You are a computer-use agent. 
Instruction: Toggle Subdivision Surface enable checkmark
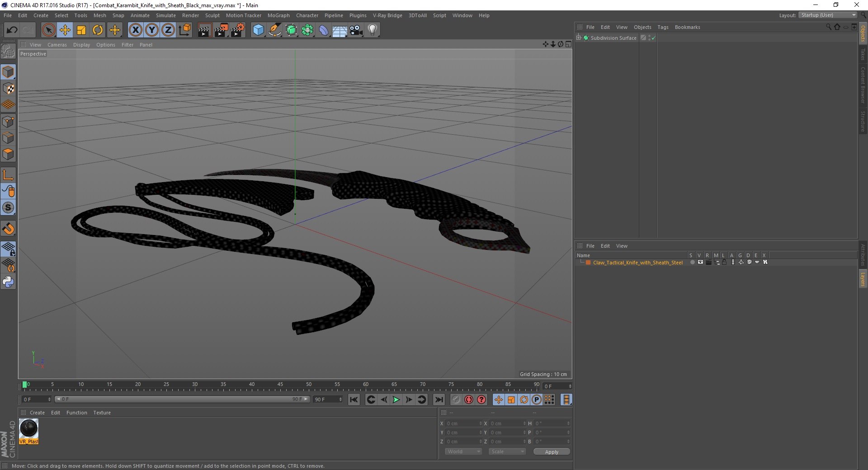(653, 38)
